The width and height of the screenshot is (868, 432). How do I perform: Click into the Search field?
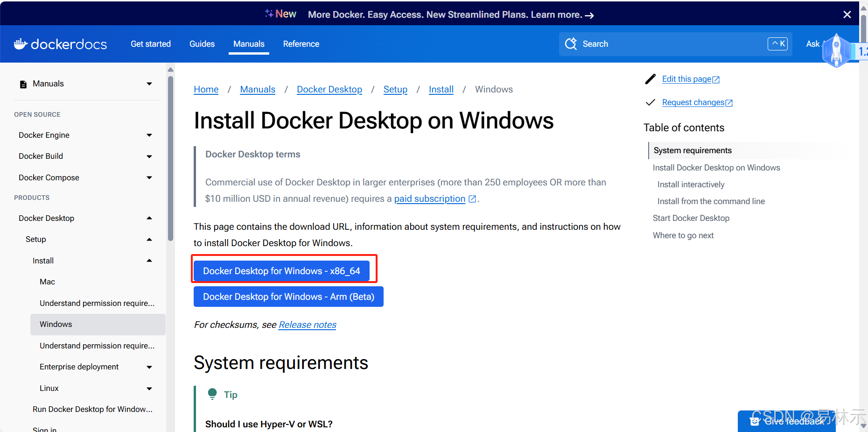675,44
